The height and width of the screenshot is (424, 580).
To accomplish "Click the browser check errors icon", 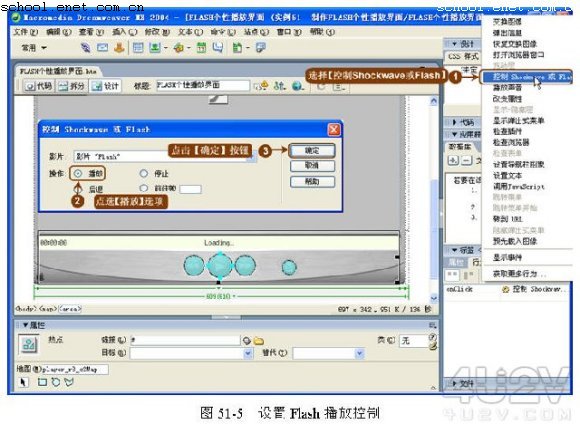I will [x=262, y=86].
